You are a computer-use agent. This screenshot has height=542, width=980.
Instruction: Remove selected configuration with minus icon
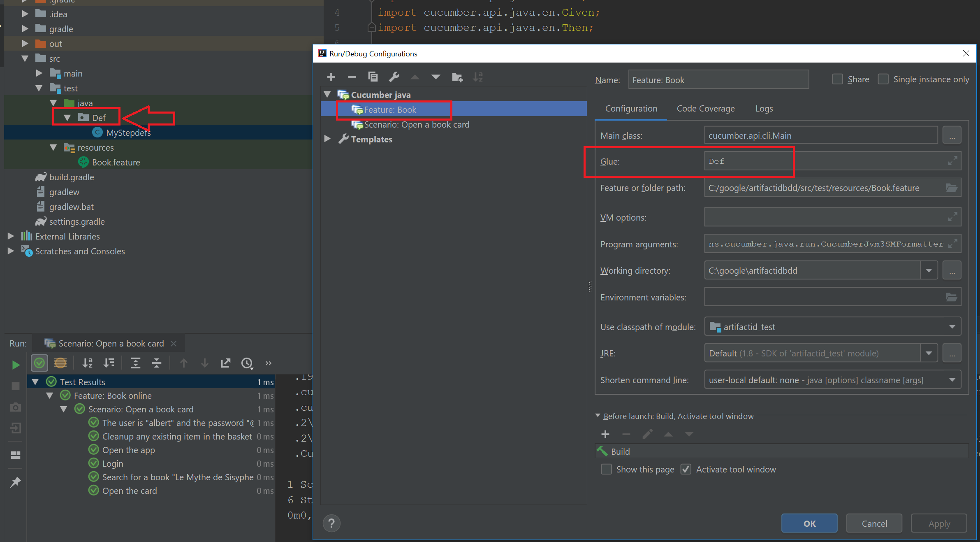click(352, 77)
